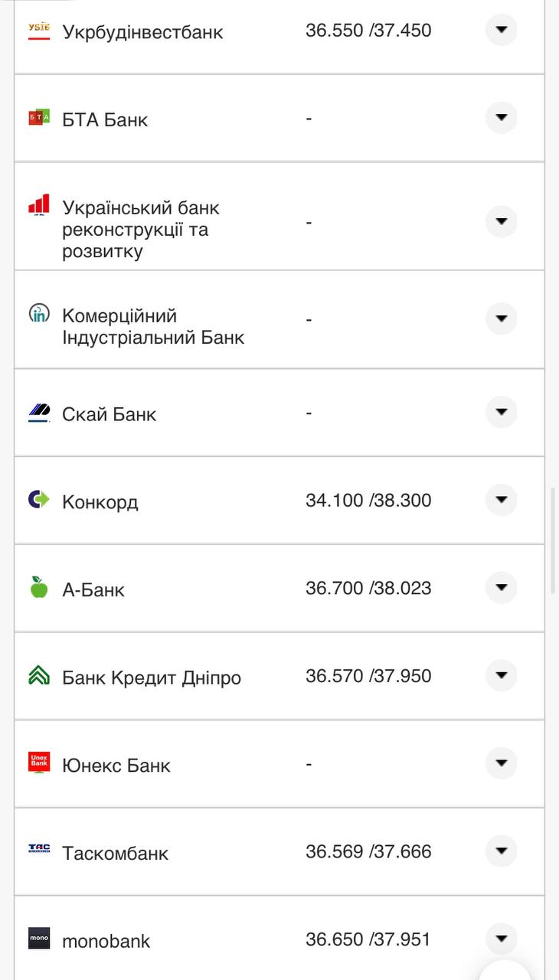Open the БТА Банк dropdown arrow
559x980 pixels.
click(x=501, y=118)
